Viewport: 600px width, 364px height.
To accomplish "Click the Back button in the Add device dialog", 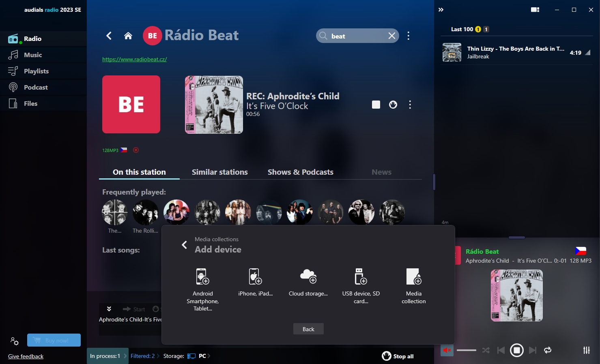I will (308, 329).
